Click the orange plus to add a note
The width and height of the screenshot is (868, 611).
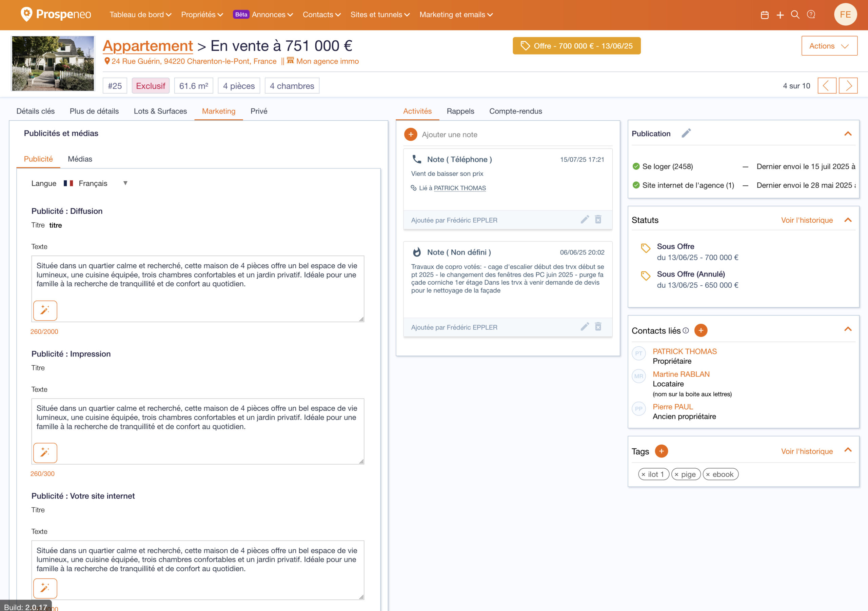click(x=411, y=135)
